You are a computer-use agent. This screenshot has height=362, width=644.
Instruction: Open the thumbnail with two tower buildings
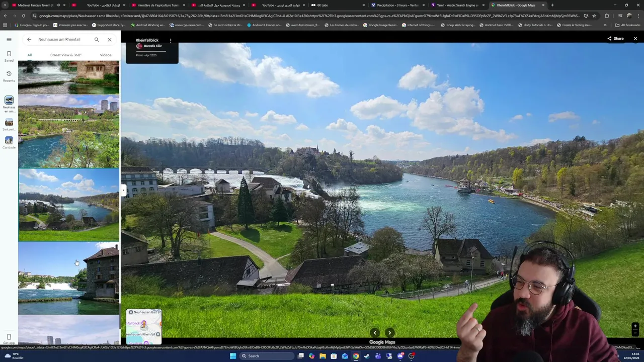[69, 132]
